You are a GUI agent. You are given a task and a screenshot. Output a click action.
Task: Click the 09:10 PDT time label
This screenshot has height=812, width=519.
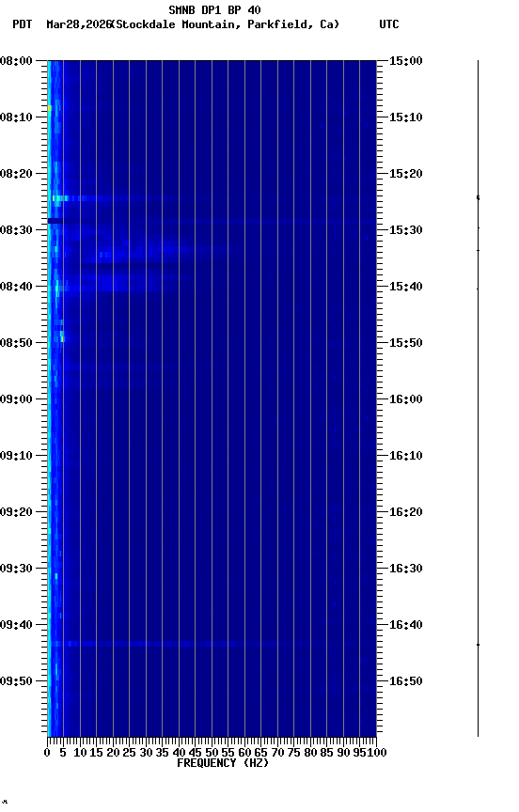tap(16, 456)
